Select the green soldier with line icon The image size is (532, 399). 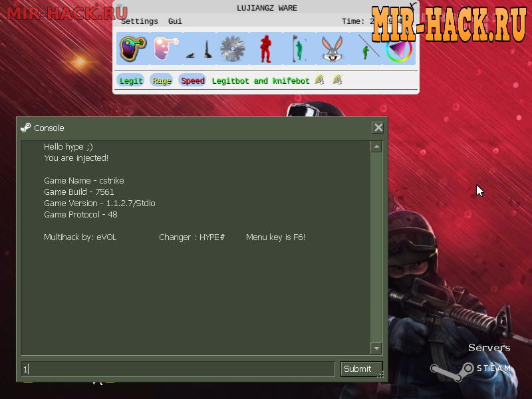pos(365,49)
